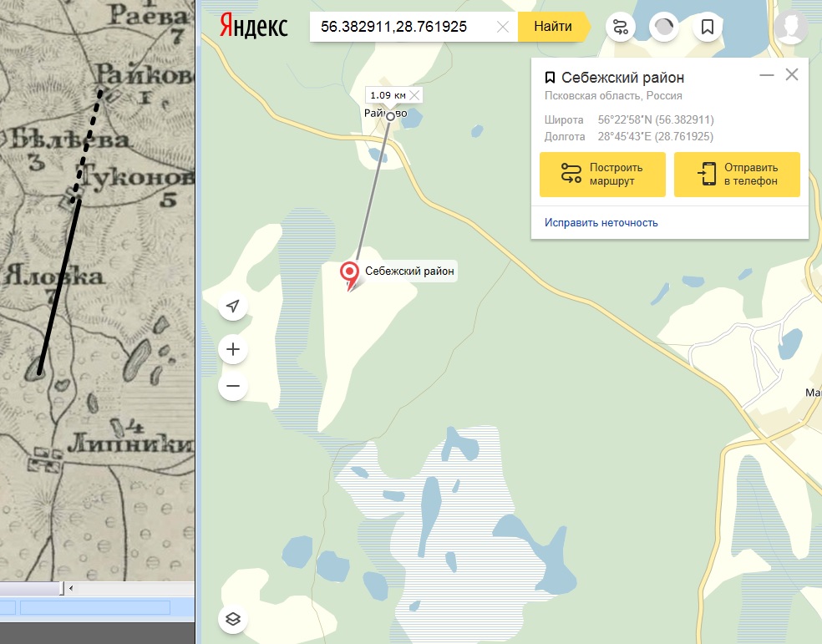The image size is (822, 644).
Task: Open the user profile avatar
Action: (x=790, y=28)
